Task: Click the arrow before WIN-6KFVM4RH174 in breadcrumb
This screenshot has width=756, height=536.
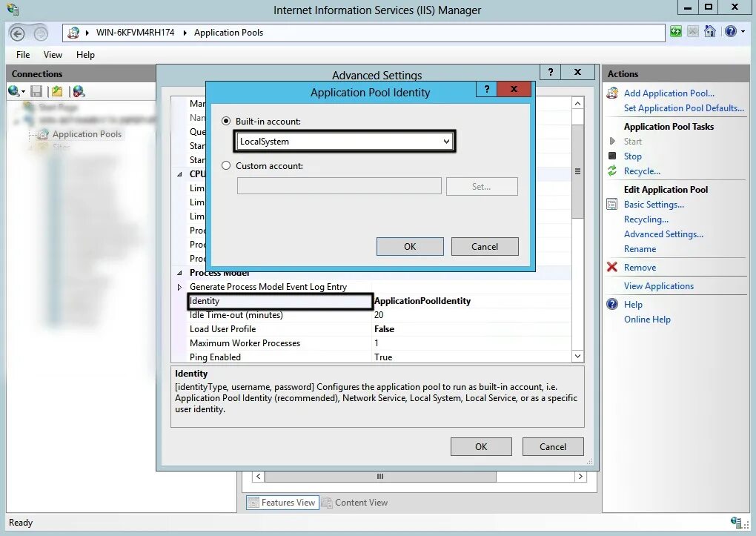Action: (x=87, y=33)
